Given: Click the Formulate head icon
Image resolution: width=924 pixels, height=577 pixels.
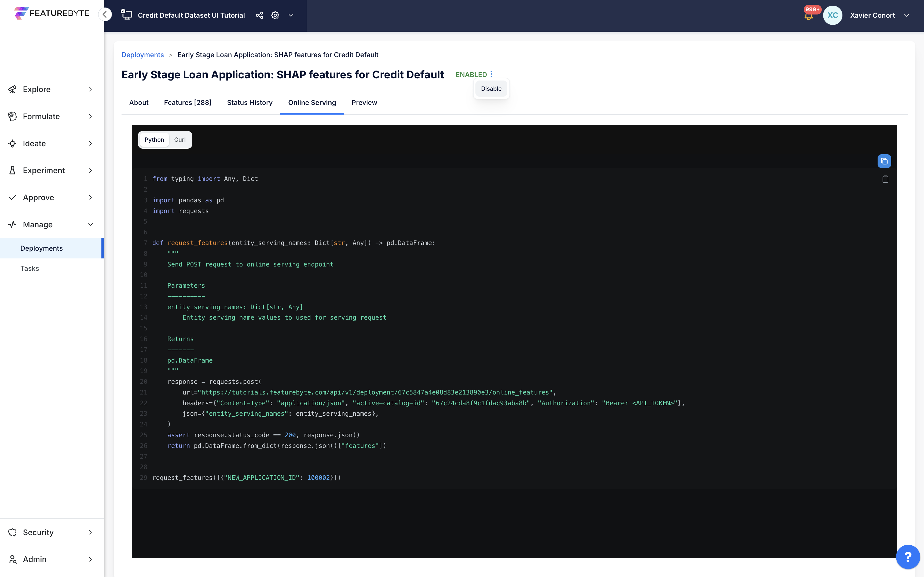Looking at the screenshot, I should pos(13,116).
